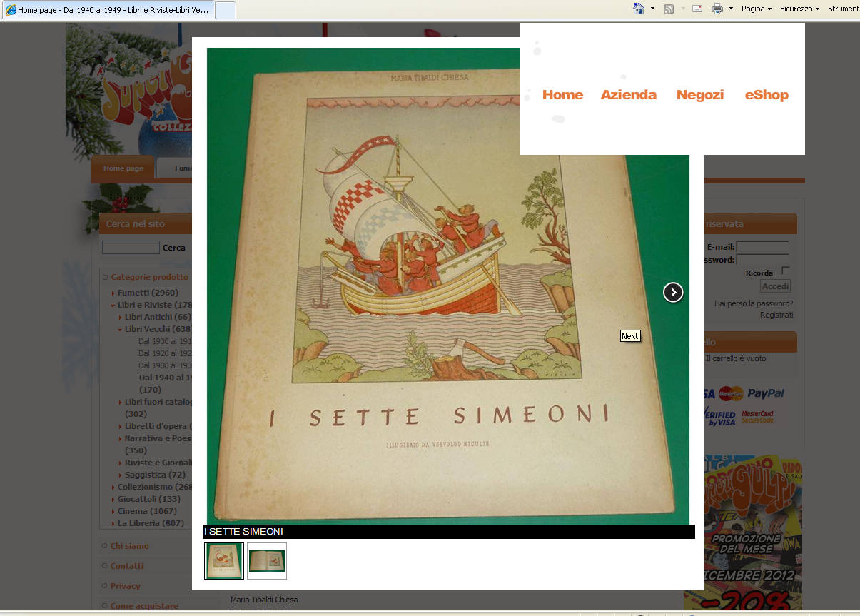Click 'Hai perso la password?' link
Screen dimensions: 860x616
click(x=754, y=303)
